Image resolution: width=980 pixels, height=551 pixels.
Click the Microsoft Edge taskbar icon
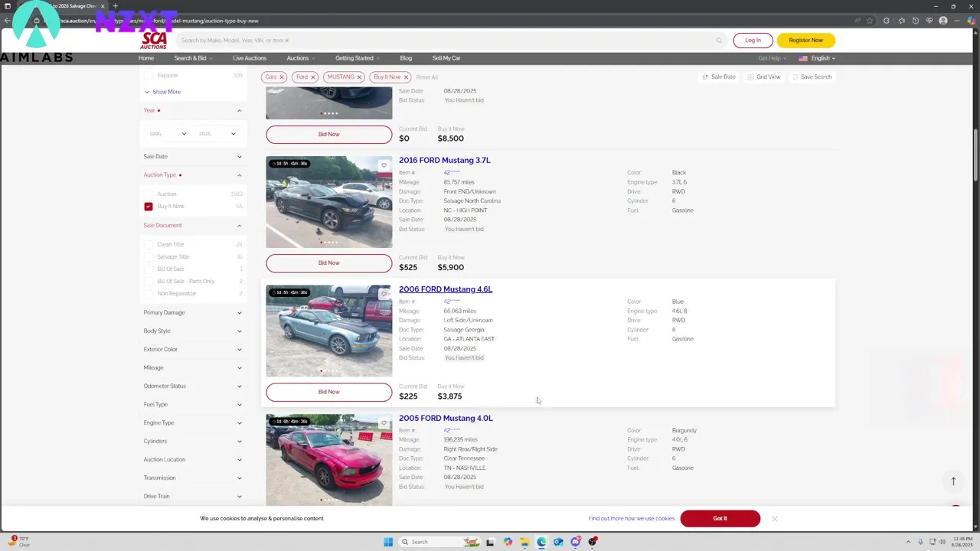coord(541,542)
